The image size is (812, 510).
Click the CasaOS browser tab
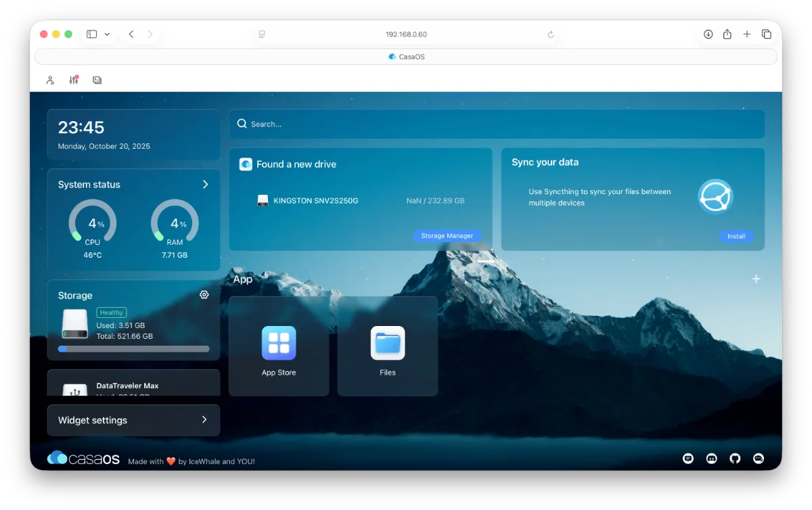click(x=406, y=57)
